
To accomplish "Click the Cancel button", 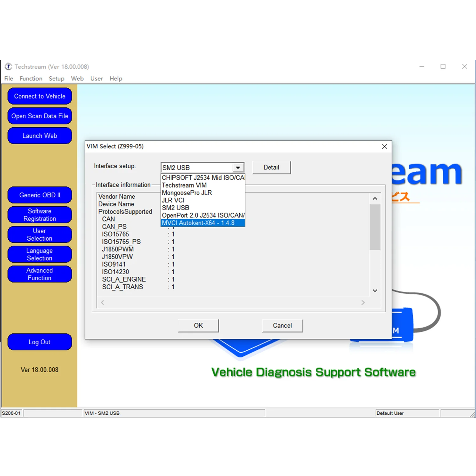I will [282, 326].
